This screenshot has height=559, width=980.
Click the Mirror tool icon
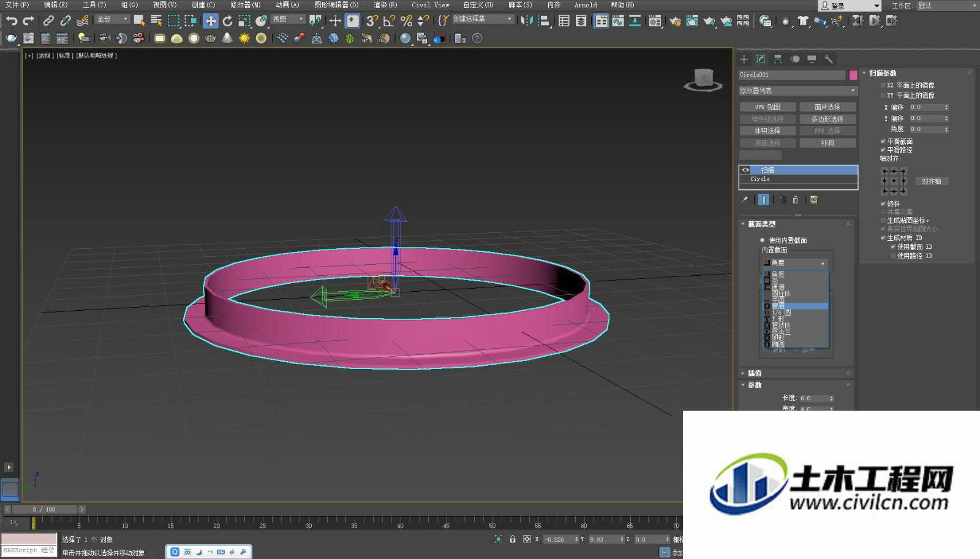point(527,21)
